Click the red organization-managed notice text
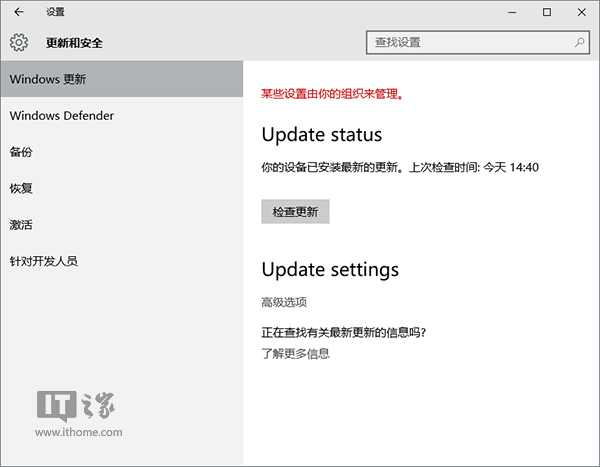 331,94
